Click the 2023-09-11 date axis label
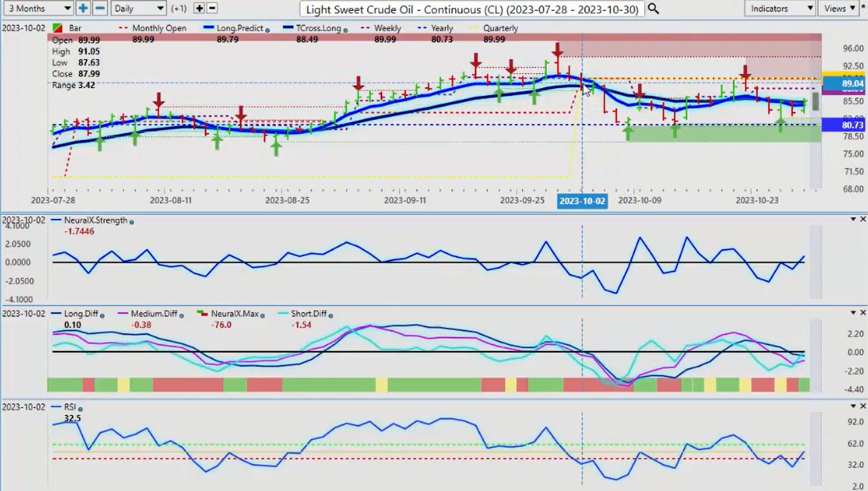 (x=406, y=200)
